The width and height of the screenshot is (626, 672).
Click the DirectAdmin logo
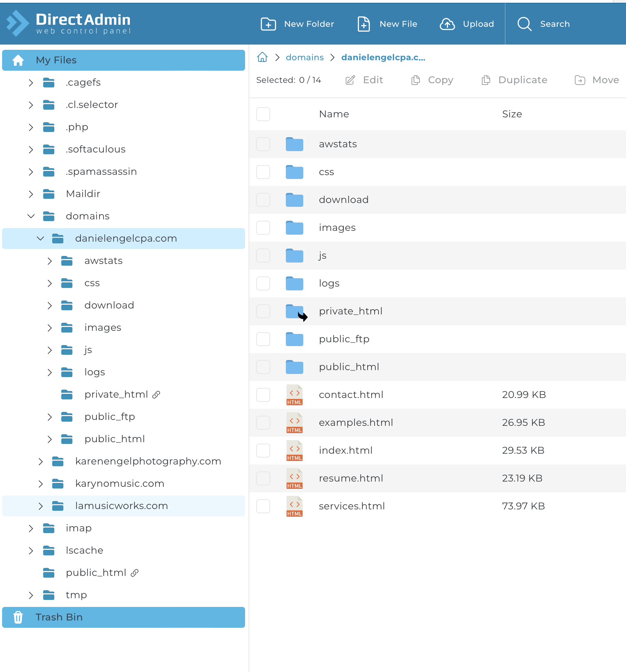pyautogui.click(x=69, y=23)
